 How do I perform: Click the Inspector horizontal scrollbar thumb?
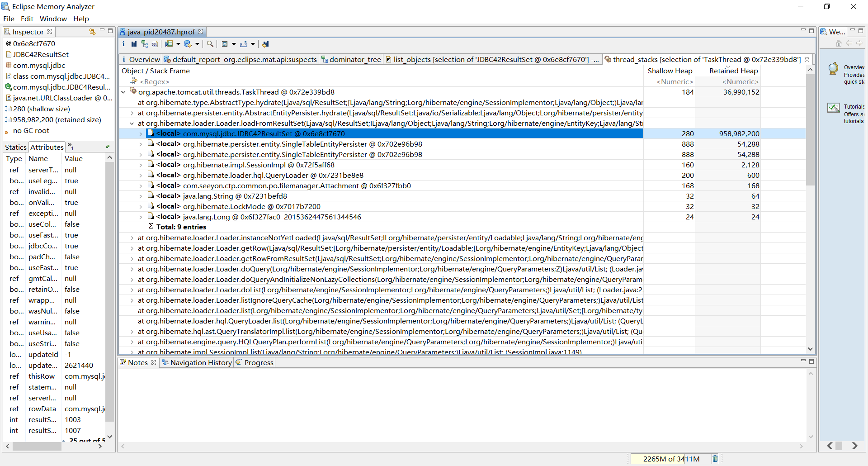click(x=37, y=446)
